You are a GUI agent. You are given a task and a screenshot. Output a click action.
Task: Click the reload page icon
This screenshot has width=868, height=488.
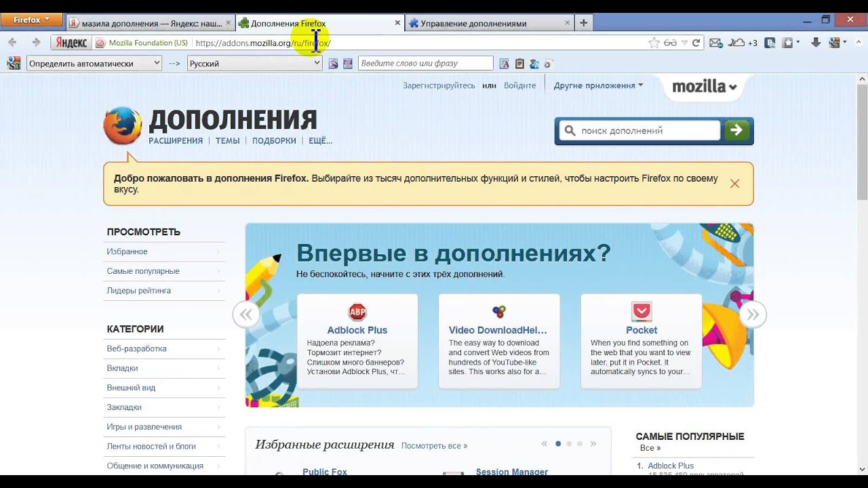coord(696,43)
